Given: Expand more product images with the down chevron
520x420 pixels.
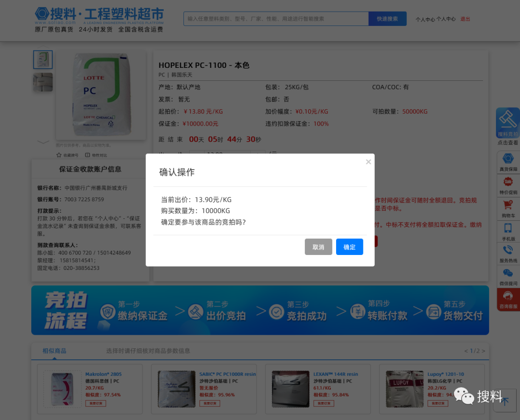Looking at the screenshot, I should 43,143.
